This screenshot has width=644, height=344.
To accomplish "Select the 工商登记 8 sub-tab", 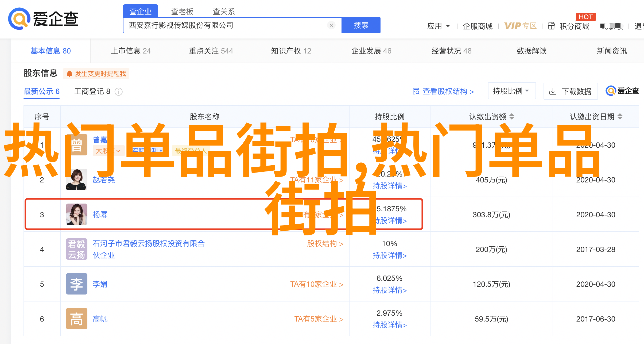I will [92, 91].
